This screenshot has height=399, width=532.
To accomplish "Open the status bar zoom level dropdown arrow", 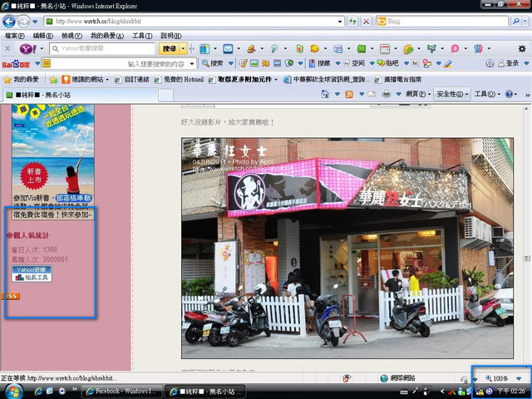I will click(519, 378).
